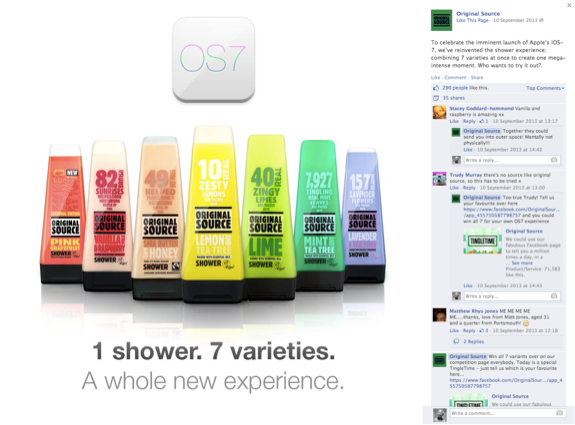
Task: Open the Original Source page logo avatar
Action: (x=441, y=20)
